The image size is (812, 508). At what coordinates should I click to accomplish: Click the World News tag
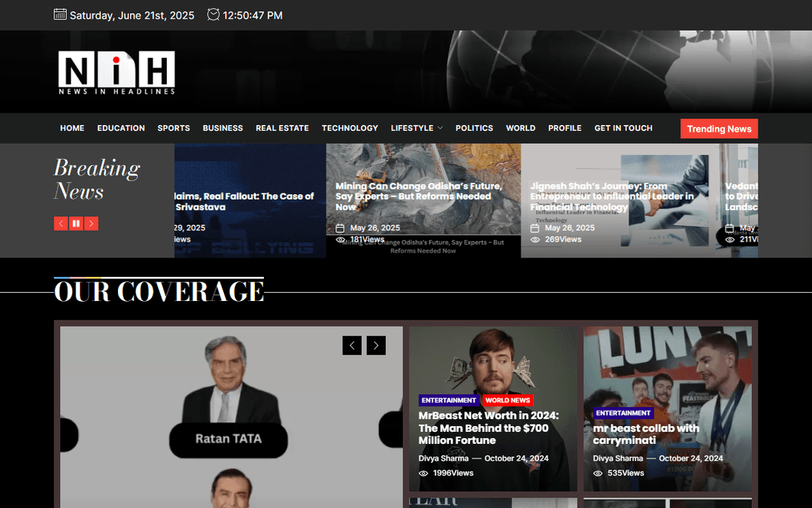(x=507, y=400)
